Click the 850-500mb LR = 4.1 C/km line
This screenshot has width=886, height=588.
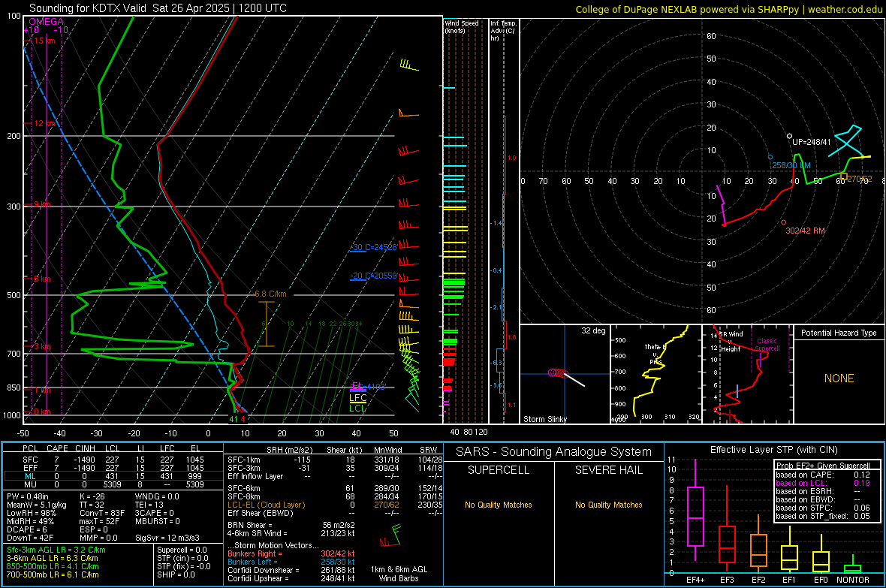tap(53, 566)
